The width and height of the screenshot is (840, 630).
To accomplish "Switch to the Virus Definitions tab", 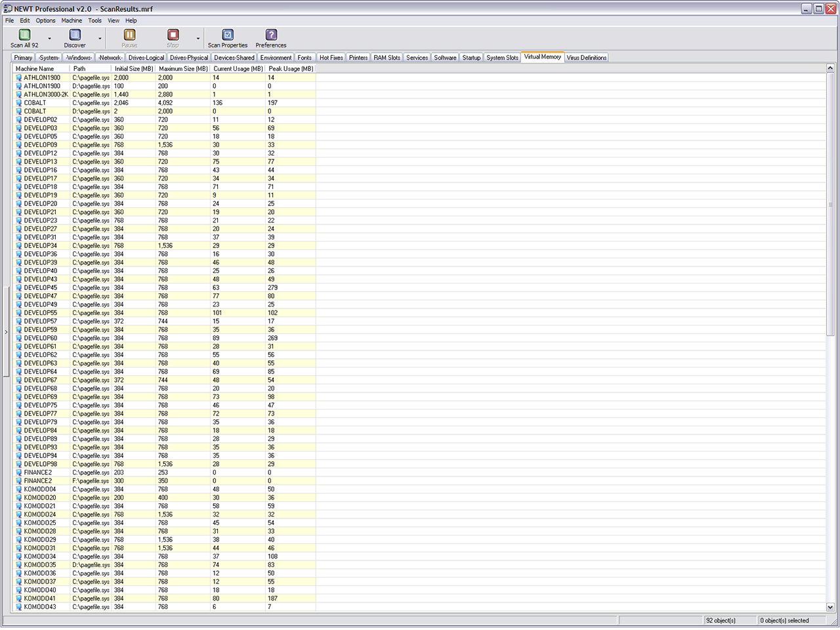I will pos(587,58).
